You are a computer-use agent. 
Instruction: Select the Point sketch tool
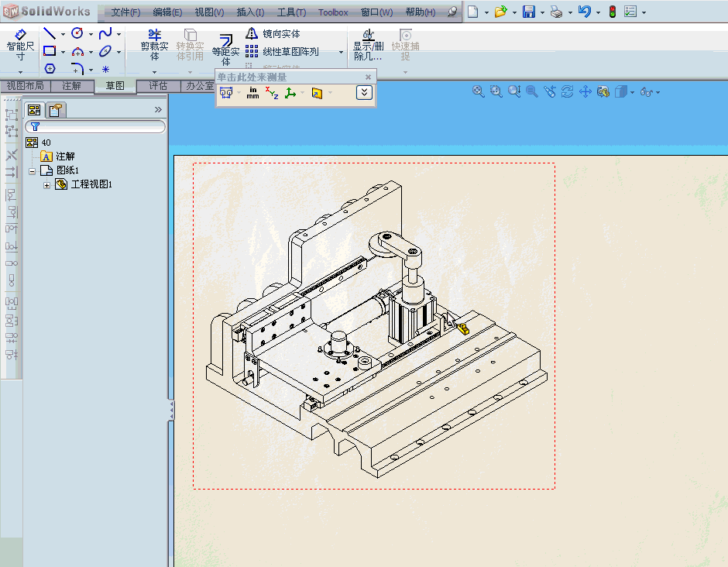[105, 69]
